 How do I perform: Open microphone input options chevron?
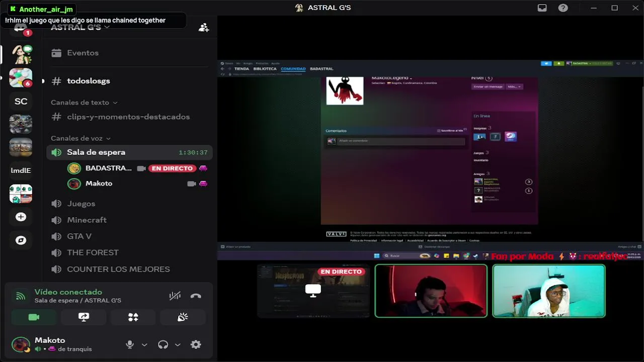coord(144,345)
